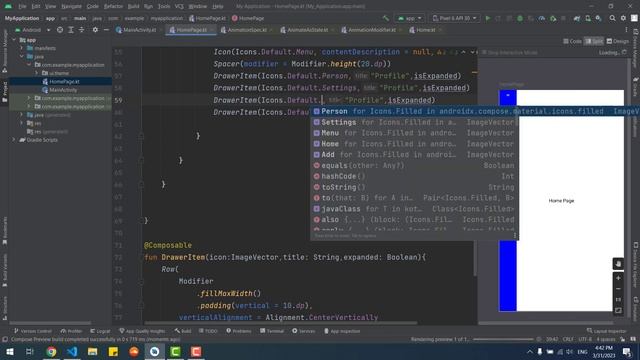Open the Build menu
This screenshot has height=360, width=640.
pos(133,7)
